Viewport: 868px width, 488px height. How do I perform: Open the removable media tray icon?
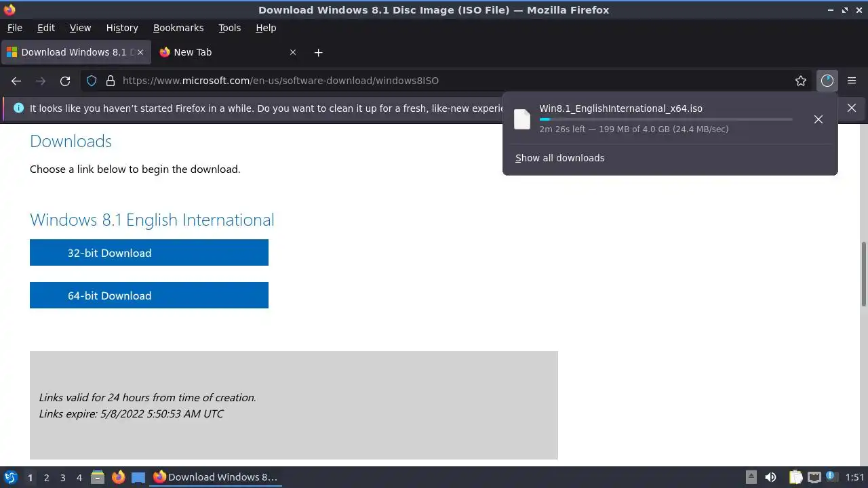[751, 477]
